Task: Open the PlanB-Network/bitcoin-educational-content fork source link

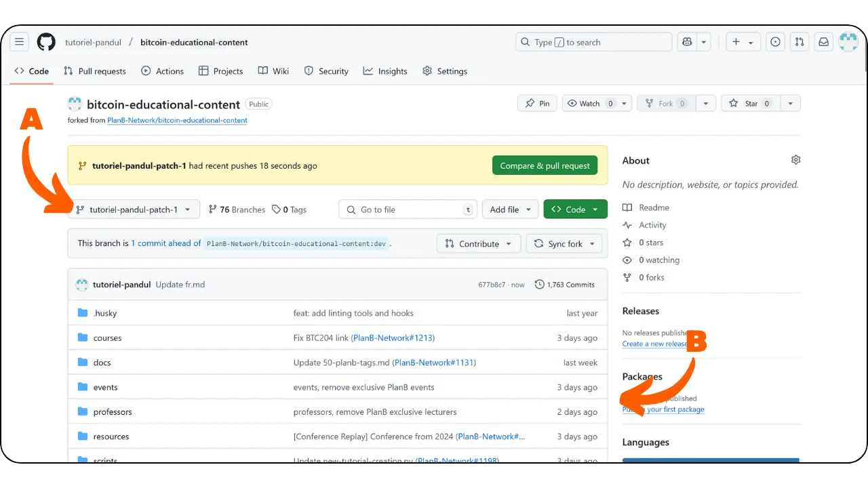Action: coord(177,121)
